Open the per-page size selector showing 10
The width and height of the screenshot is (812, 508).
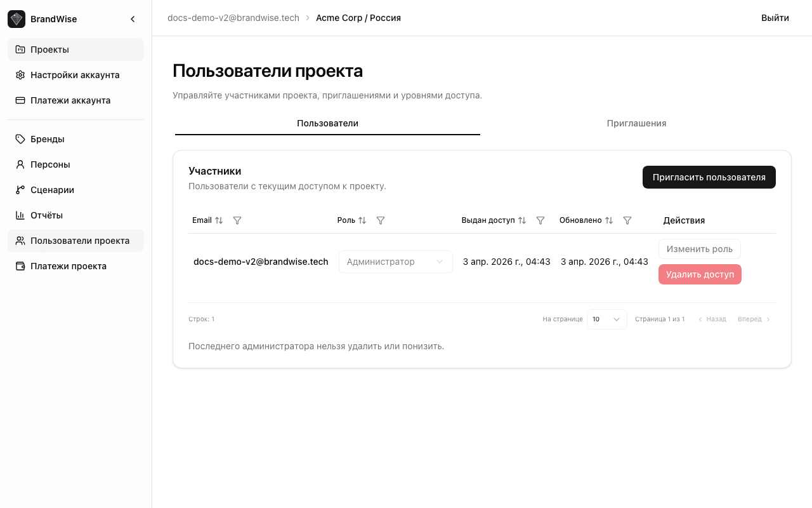(606, 319)
